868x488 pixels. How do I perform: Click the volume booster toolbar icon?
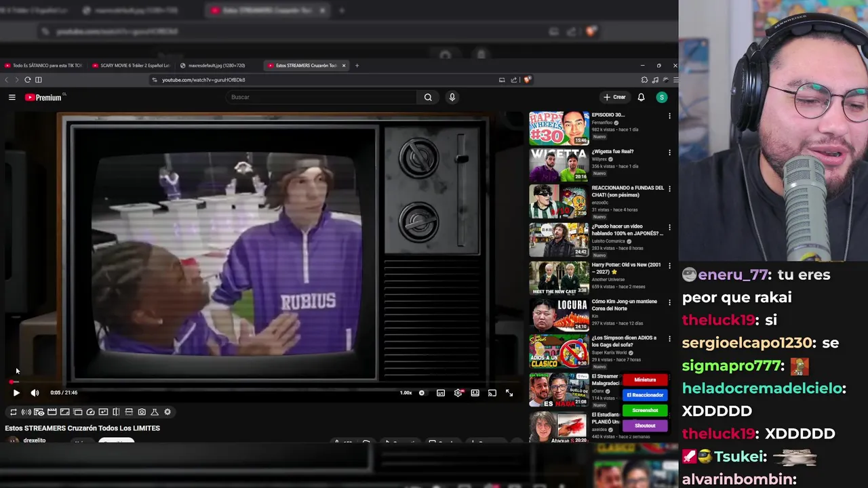point(26,411)
